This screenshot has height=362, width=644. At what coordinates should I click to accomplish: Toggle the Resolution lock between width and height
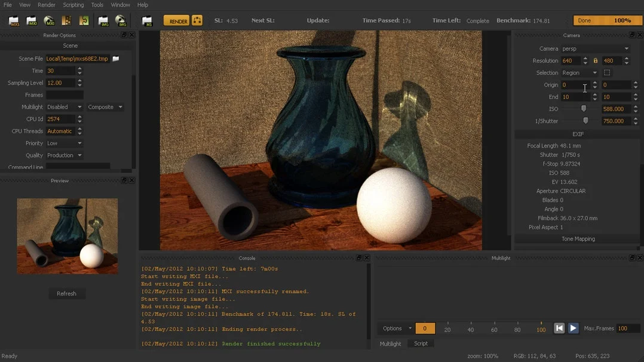[595, 60]
